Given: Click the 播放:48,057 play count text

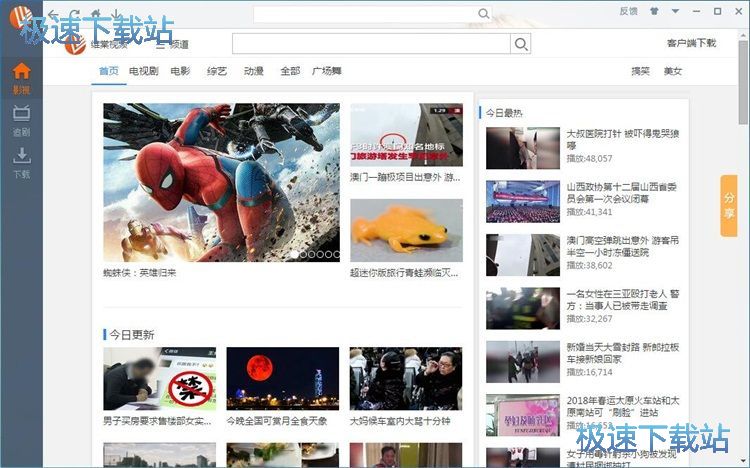Looking at the screenshot, I should click(589, 158).
